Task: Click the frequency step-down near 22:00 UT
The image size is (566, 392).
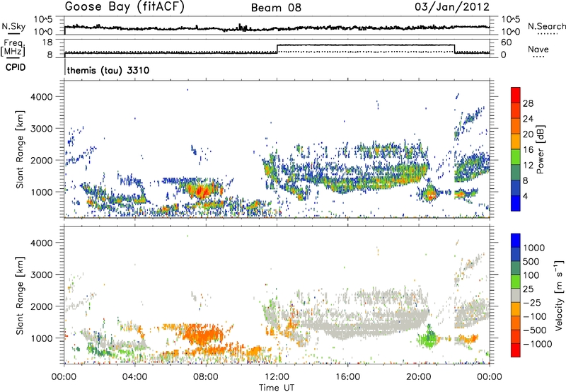Action: click(x=454, y=49)
